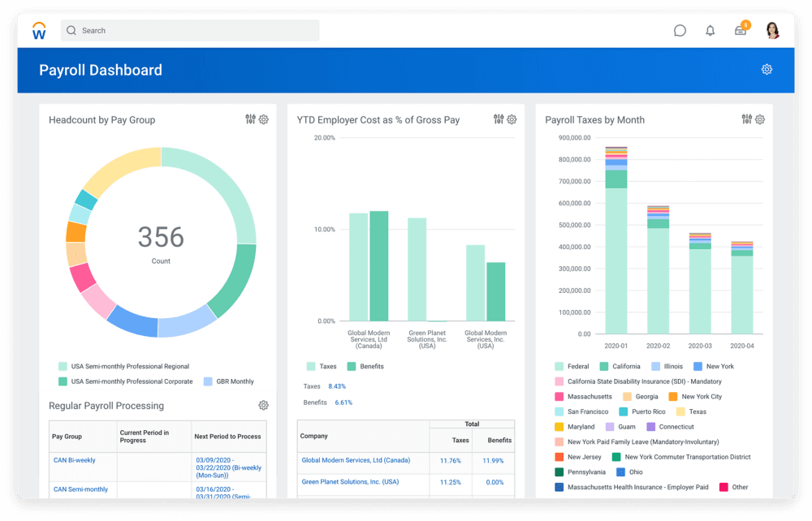Click the Benefits 6.61% value link
812x521 pixels.
[343, 403]
